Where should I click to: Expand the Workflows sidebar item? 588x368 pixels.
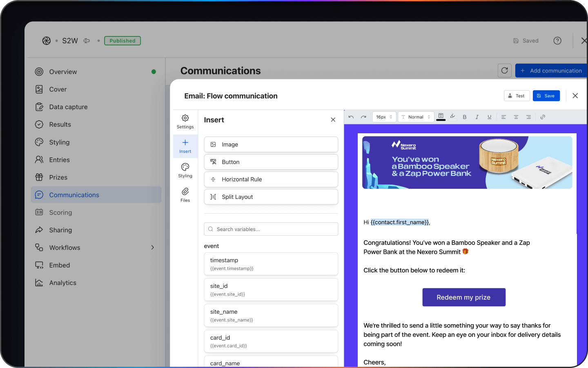point(152,247)
